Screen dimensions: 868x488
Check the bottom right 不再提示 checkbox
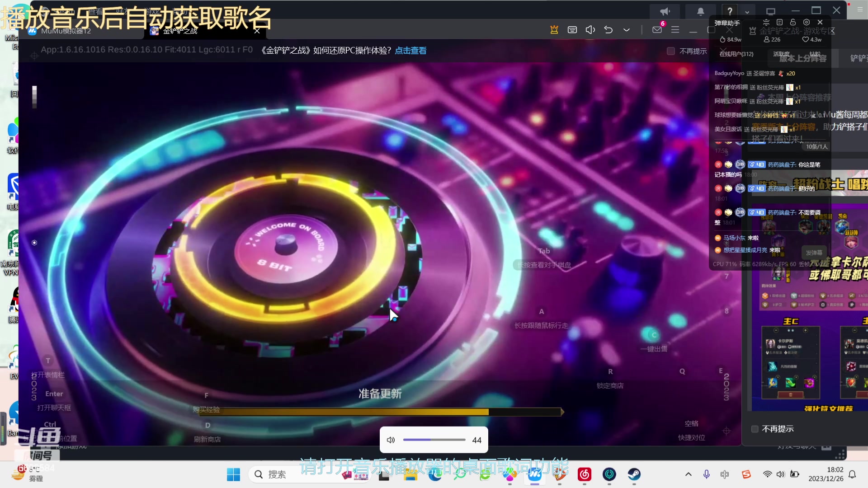point(755,429)
